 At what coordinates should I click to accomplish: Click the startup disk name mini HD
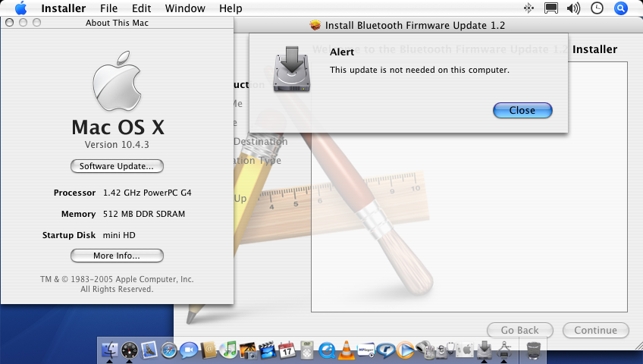click(x=119, y=235)
